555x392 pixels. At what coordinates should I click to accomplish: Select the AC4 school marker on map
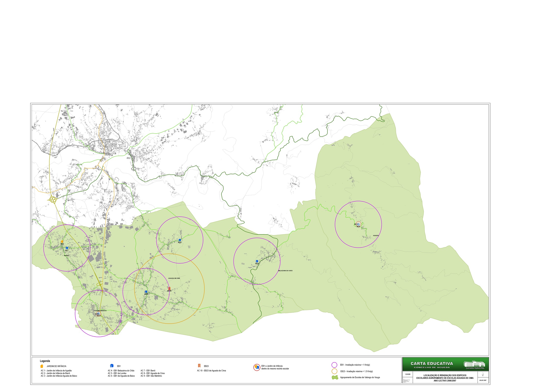click(x=257, y=261)
